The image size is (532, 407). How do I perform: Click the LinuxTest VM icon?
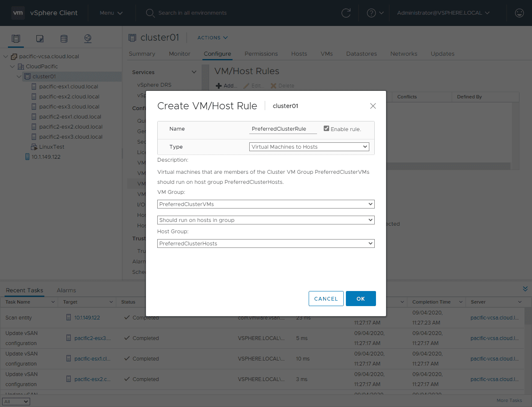[x=34, y=147]
